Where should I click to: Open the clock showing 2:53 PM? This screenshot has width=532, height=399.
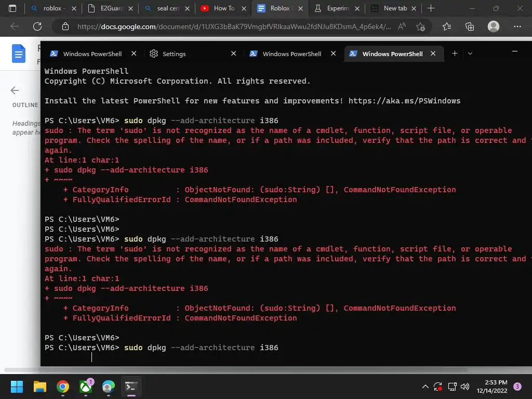492,387
